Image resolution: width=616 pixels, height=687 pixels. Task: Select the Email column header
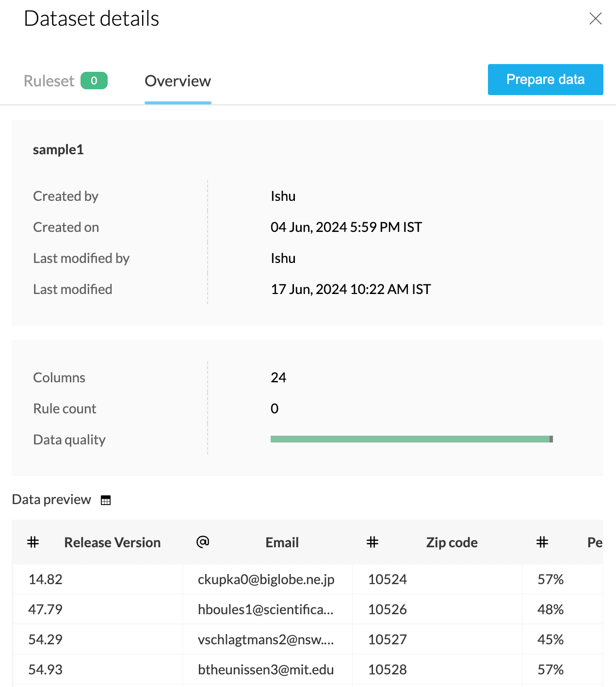click(282, 542)
